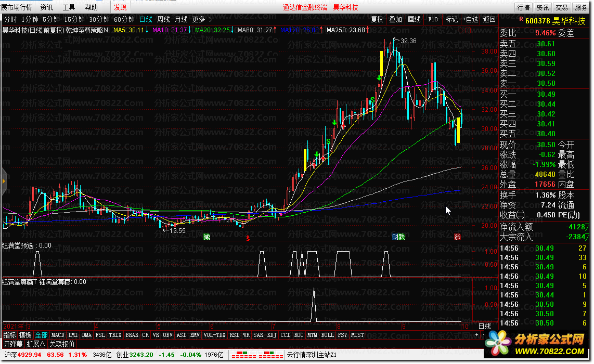Click the 财 marker below the chart

[395, 237]
